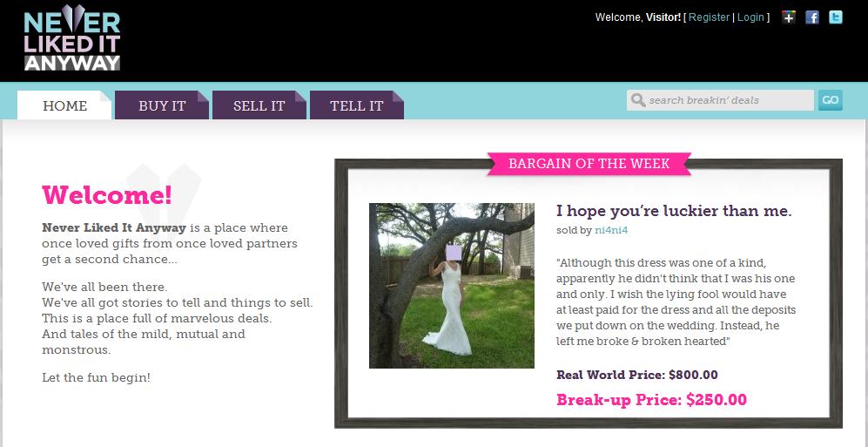Screen dimensions: 868x447
Task: Open seller ni4ni4's profile link
Action: pyautogui.click(x=611, y=230)
